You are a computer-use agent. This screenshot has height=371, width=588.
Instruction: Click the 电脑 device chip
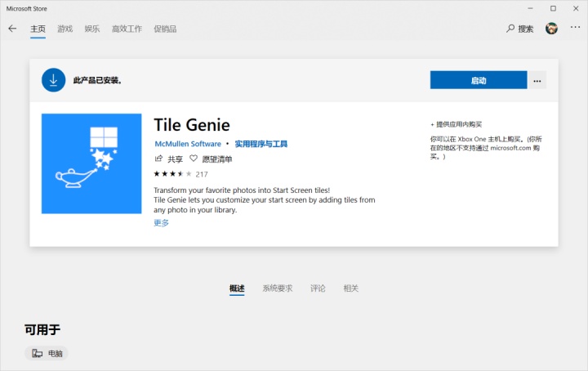(x=47, y=353)
